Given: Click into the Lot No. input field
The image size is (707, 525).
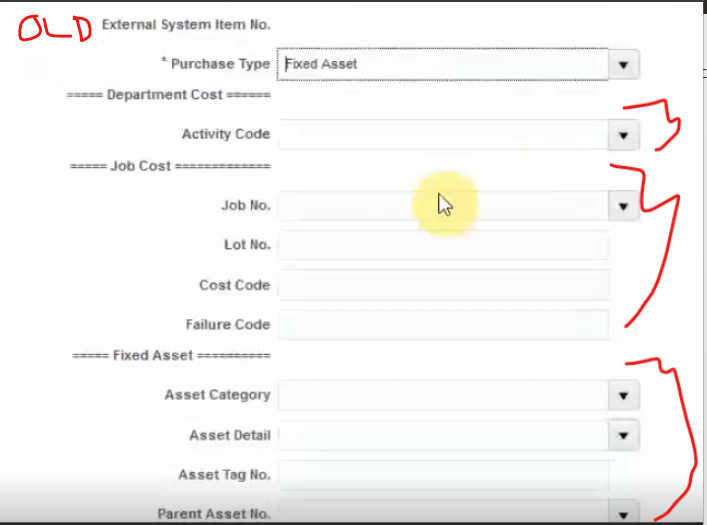Looking at the screenshot, I should coord(444,245).
